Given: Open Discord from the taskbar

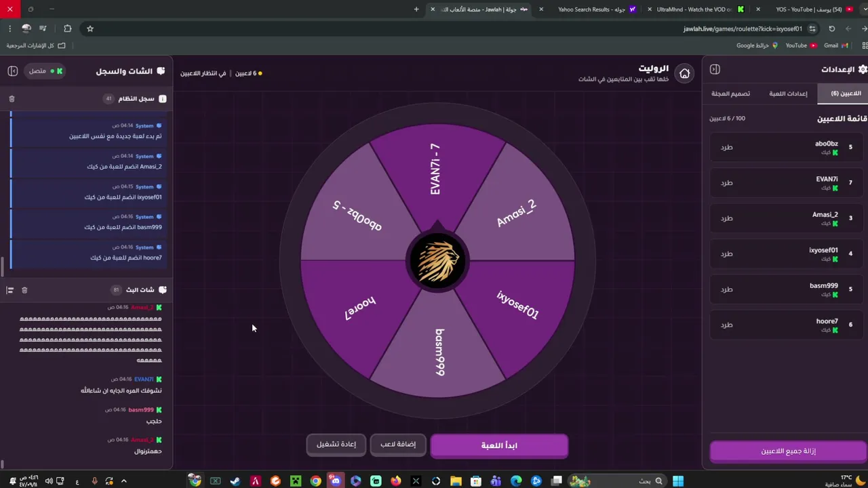Looking at the screenshot, I should (336, 481).
